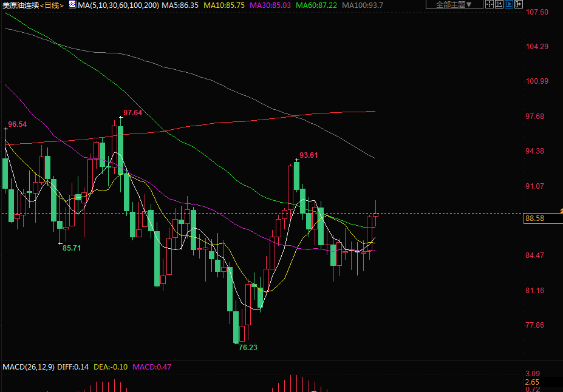Select the yellow MA10:85.75 label
This screenshot has height=392, width=563.
pos(224,5)
